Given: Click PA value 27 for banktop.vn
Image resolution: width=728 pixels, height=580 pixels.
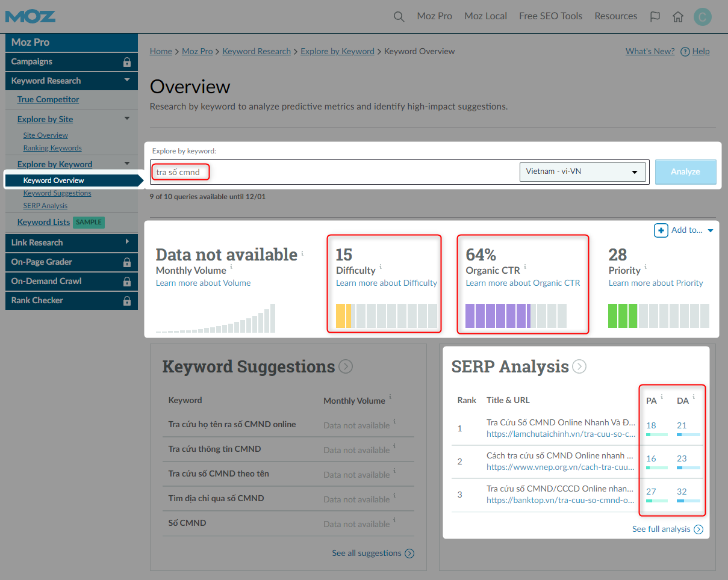Looking at the screenshot, I should (x=651, y=492).
